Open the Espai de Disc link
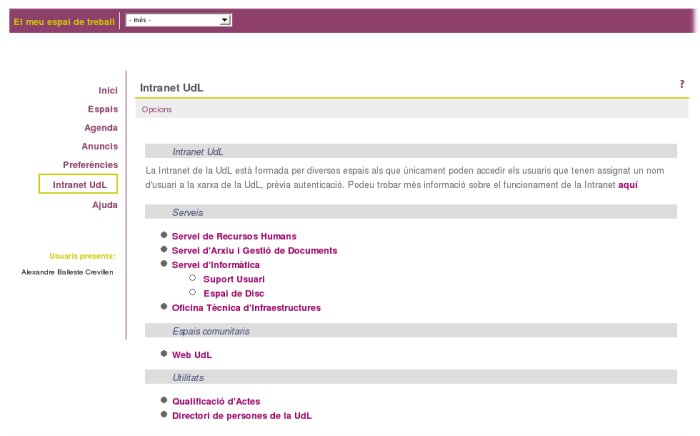This screenshot has height=436, width=700. tap(234, 294)
